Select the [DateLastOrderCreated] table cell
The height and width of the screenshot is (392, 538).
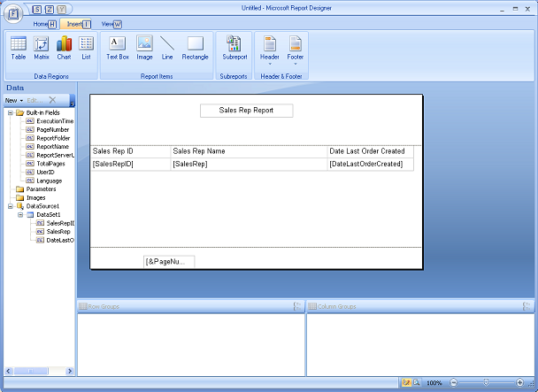point(371,164)
